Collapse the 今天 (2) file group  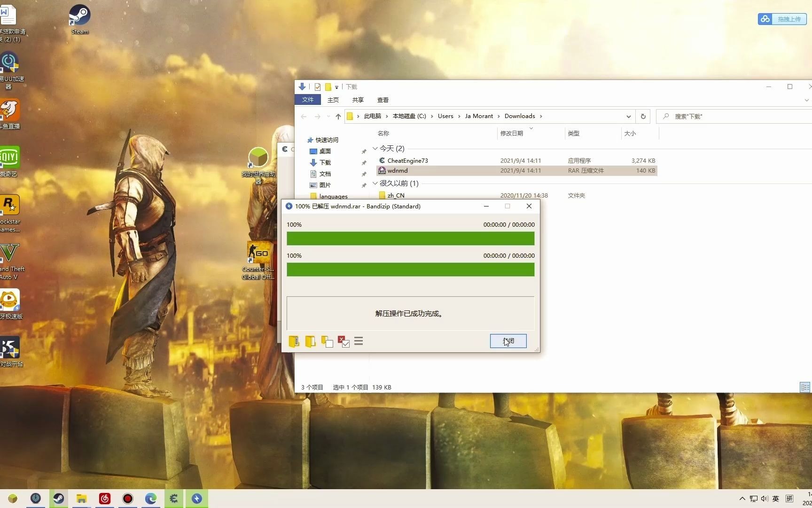[375, 149]
